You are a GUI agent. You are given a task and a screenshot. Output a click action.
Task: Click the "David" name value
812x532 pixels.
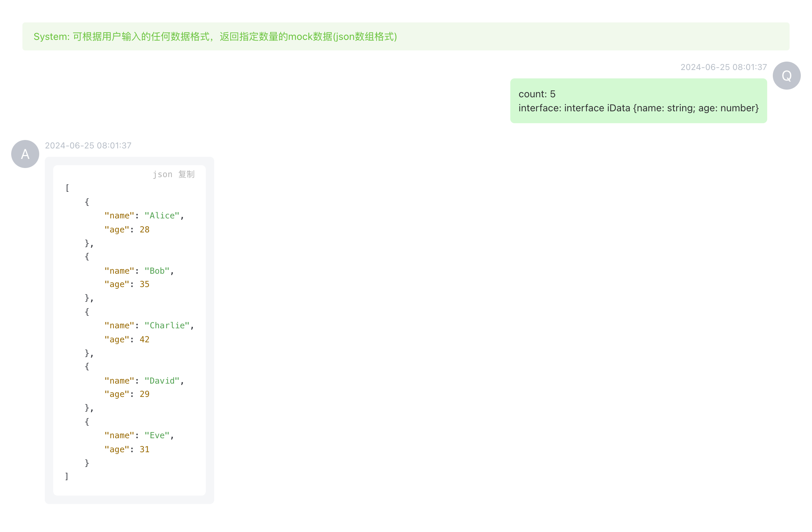click(x=162, y=381)
